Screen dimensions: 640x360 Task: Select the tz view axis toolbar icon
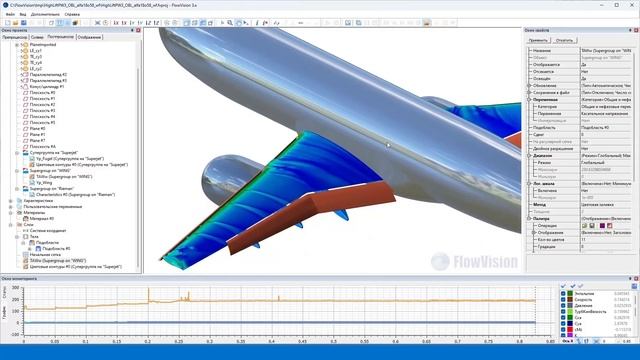156,23
